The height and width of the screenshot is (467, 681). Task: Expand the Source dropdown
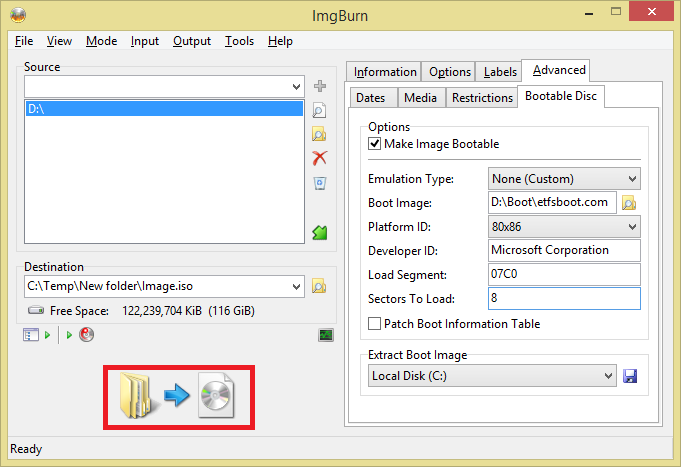[296, 86]
